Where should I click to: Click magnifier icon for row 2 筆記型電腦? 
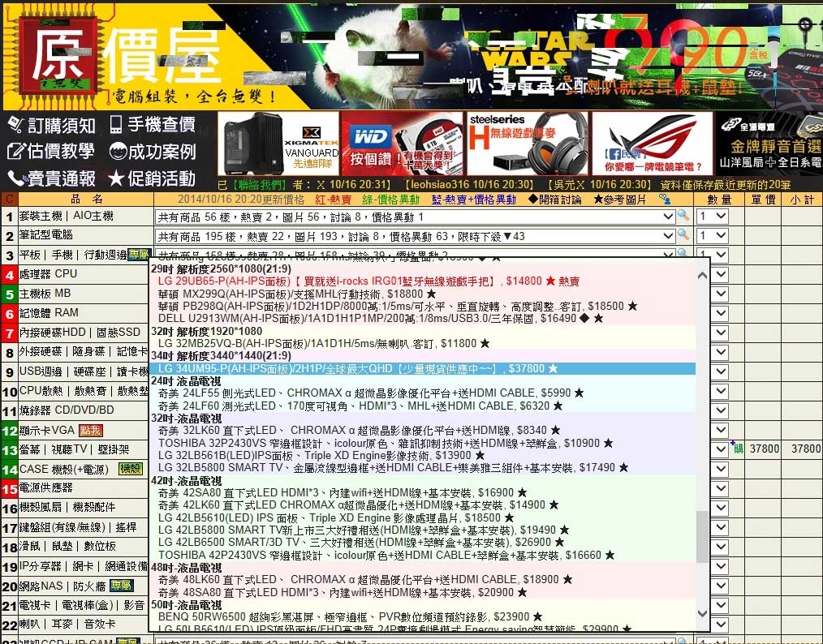[x=683, y=234]
